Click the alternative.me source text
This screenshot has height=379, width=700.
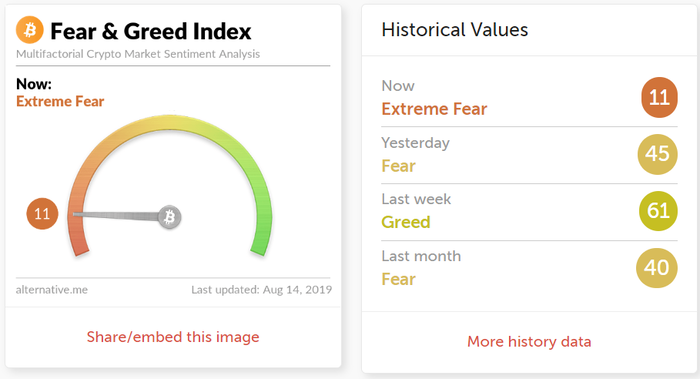pyautogui.click(x=52, y=290)
